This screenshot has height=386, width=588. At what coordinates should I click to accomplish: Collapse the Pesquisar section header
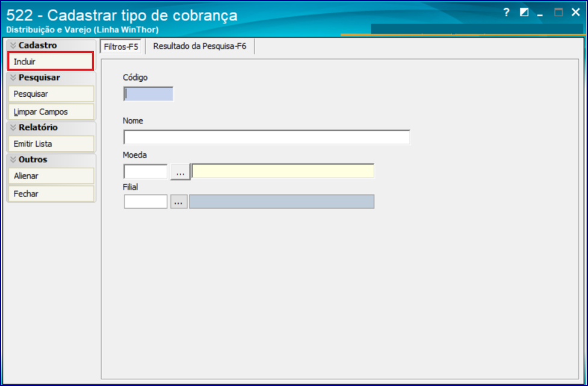(51, 78)
